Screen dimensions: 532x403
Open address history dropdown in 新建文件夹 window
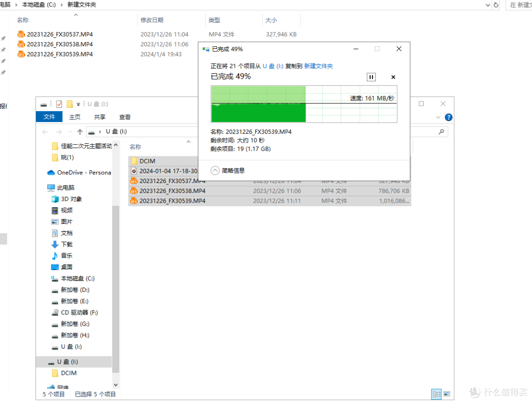488,5
